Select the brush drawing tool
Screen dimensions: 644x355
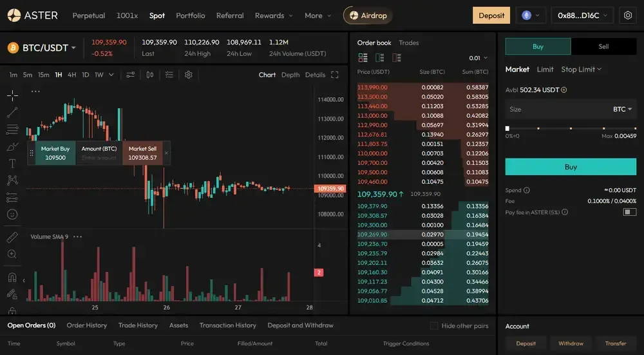tap(12, 147)
